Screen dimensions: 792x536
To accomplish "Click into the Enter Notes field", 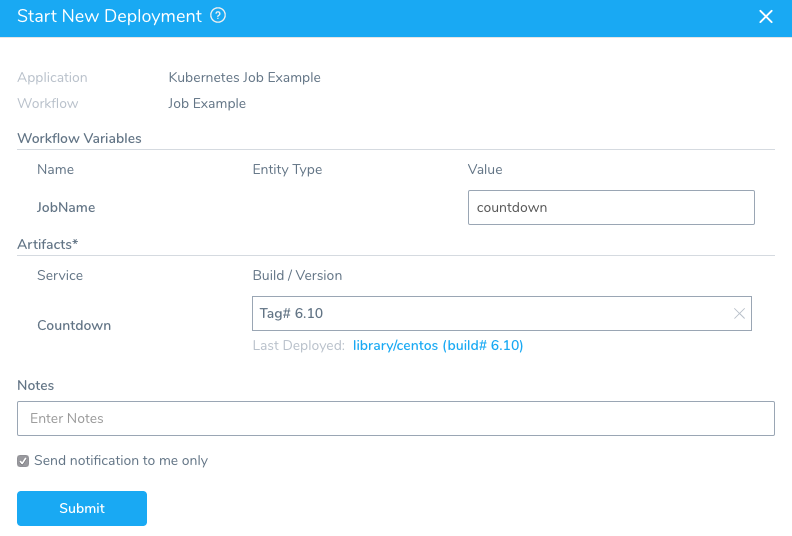I will [396, 419].
